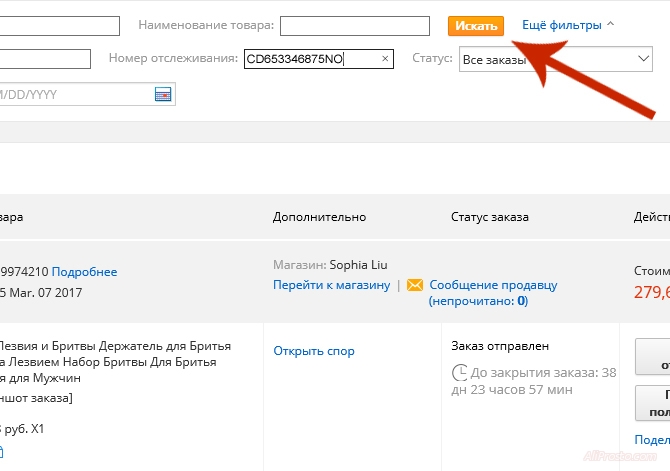670x471 pixels.
Task: Click the Статус заказа column header
Action: pyautogui.click(x=489, y=217)
